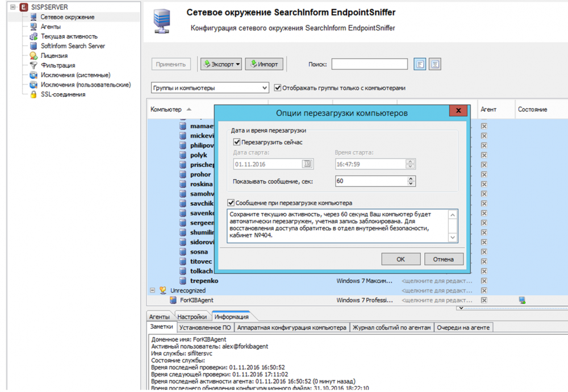The height and width of the screenshot is (392, 568).
Task: Open Агенты node icon in tree
Action: click(34, 27)
